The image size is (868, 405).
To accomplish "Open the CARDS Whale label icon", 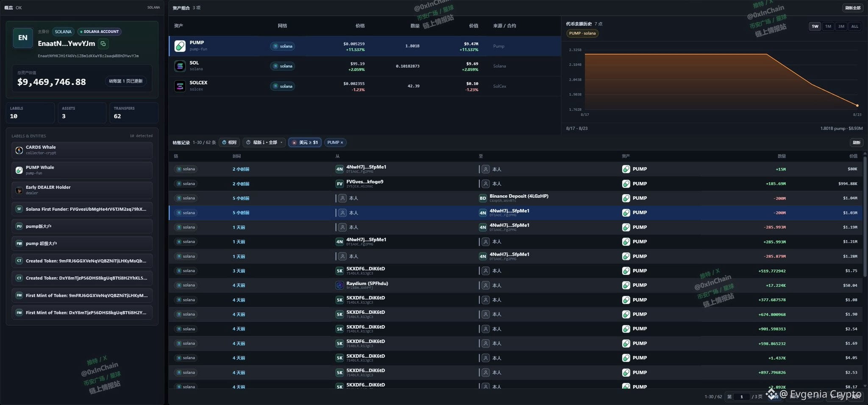I will click(x=19, y=150).
